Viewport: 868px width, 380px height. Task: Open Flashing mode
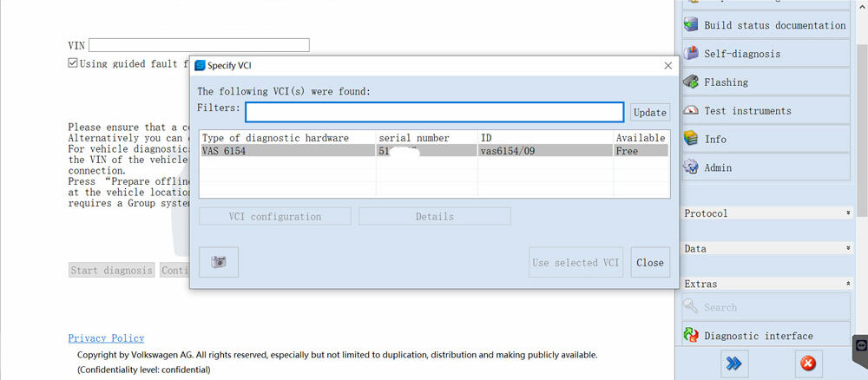pyautogui.click(x=766, y=82)
